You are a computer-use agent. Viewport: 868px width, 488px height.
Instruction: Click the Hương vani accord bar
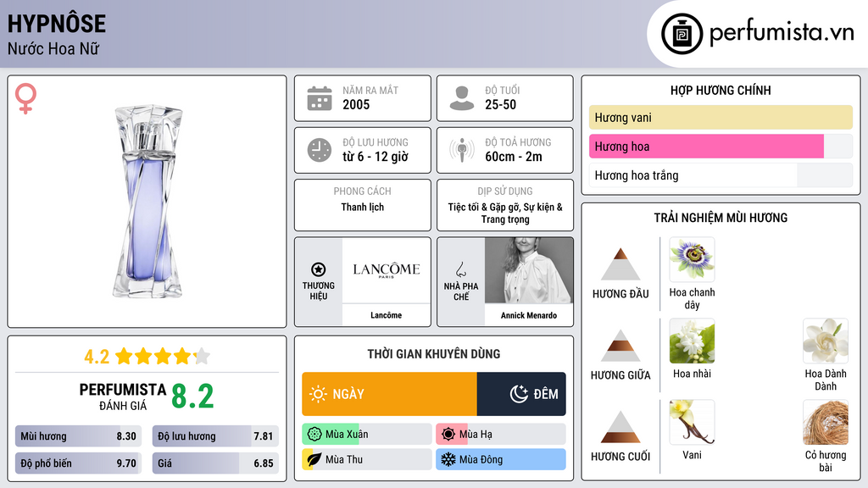click(x=721, y=118)
